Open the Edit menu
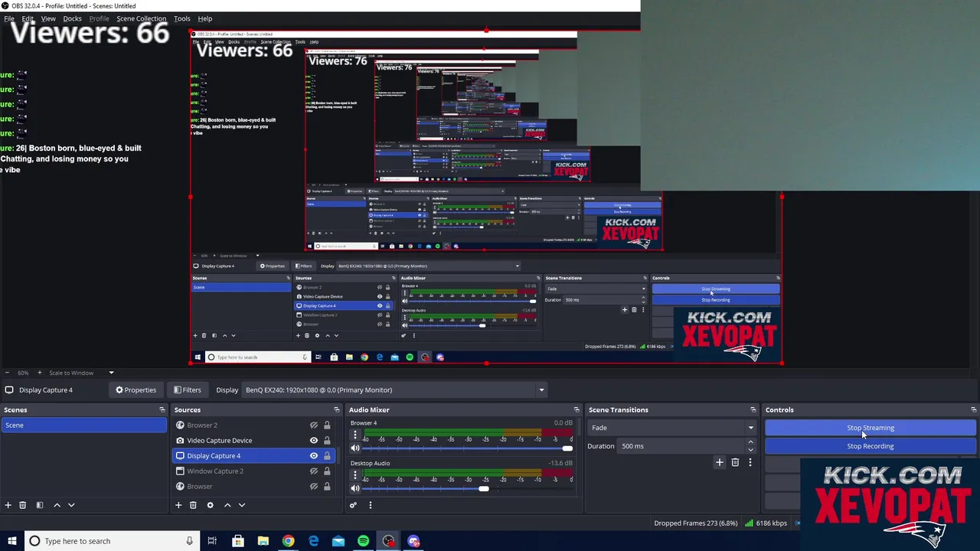This screenshot has height=551, width=980. point(28,18)
